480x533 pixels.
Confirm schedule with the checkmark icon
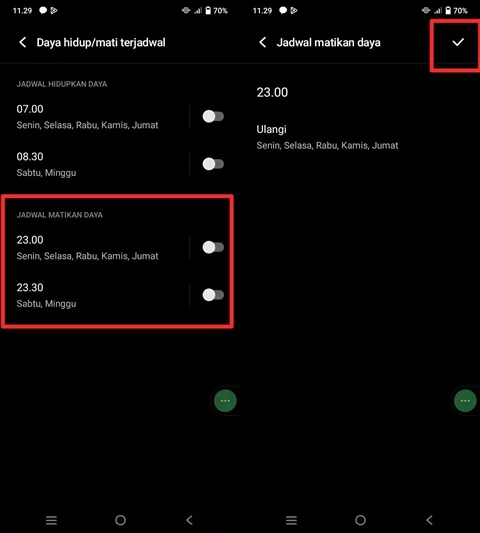click(458, 42)
